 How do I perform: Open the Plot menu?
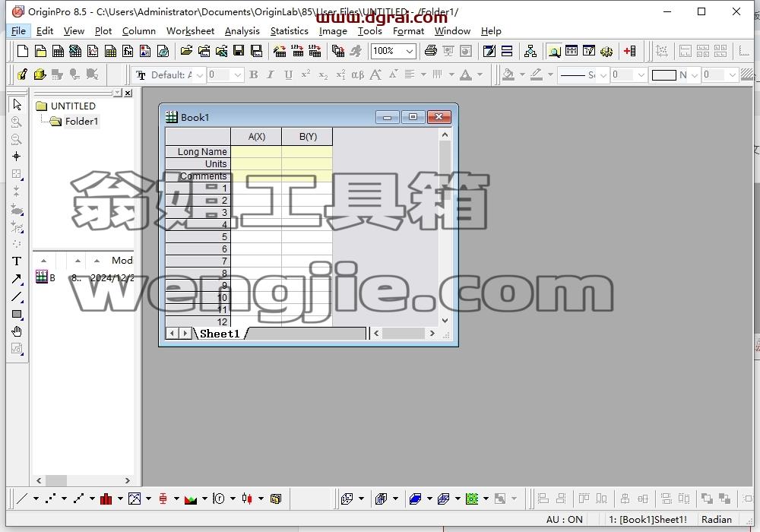tap(103, 31)
